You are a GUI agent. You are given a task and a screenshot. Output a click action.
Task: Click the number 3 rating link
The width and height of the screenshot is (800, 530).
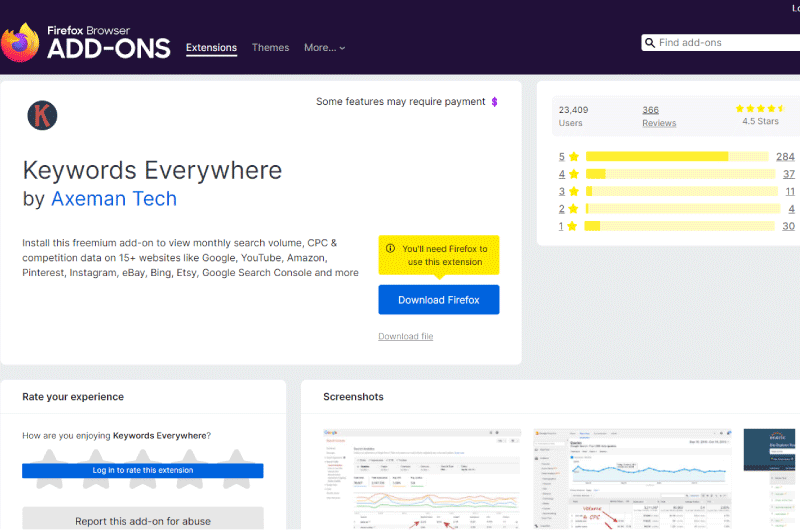tap(562, 191)
